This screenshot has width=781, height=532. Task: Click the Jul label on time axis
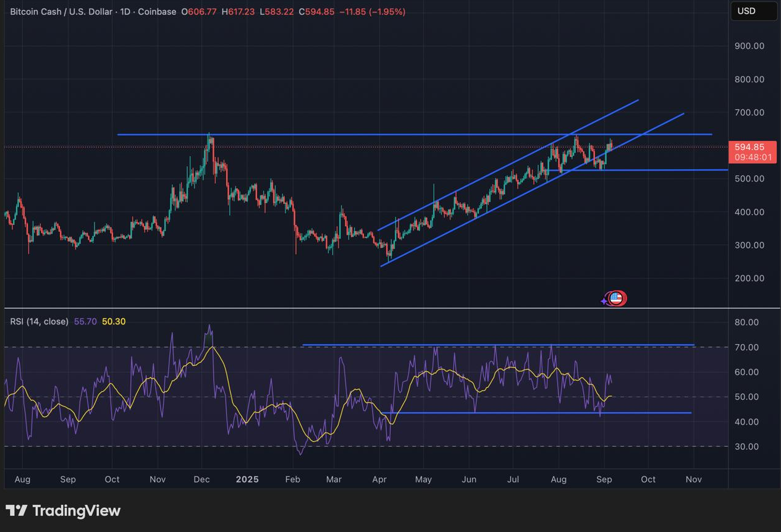(x=513, y=479)
